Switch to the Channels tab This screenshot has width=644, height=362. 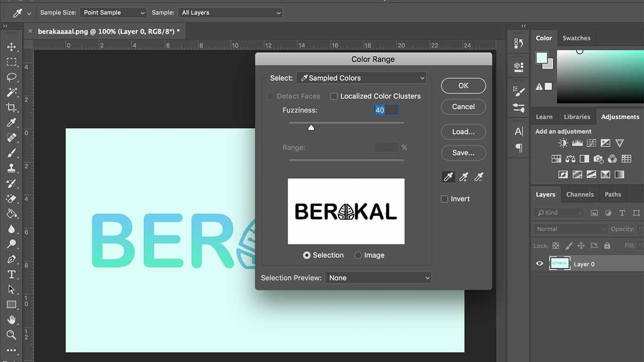580,194
